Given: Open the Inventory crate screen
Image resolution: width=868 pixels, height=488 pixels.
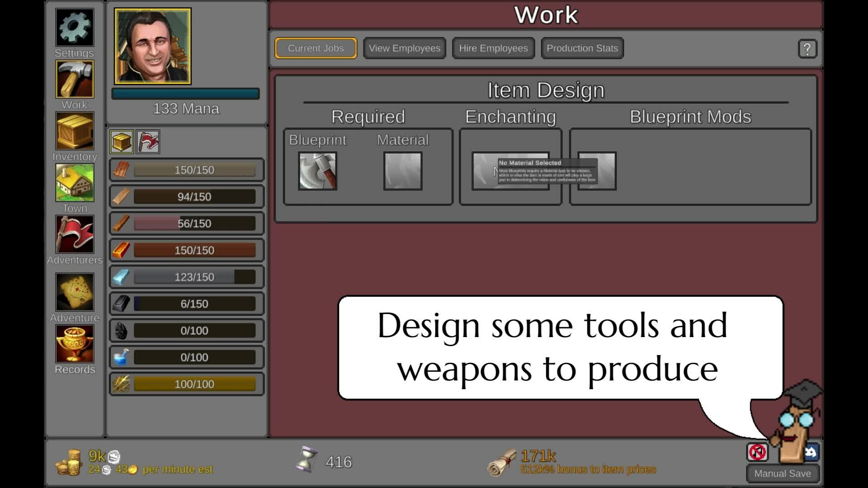Looking at the screenshot, I should pyautogui.click(x=75, y=131).
